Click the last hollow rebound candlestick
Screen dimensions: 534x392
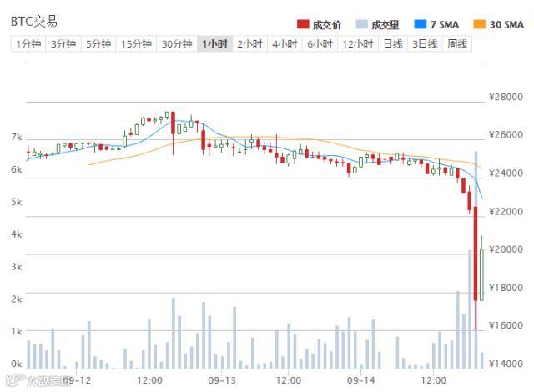click(x=481, y=274)
